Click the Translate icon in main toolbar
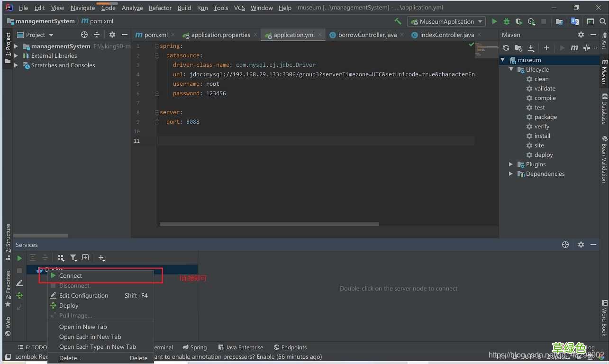 [575, 21]
